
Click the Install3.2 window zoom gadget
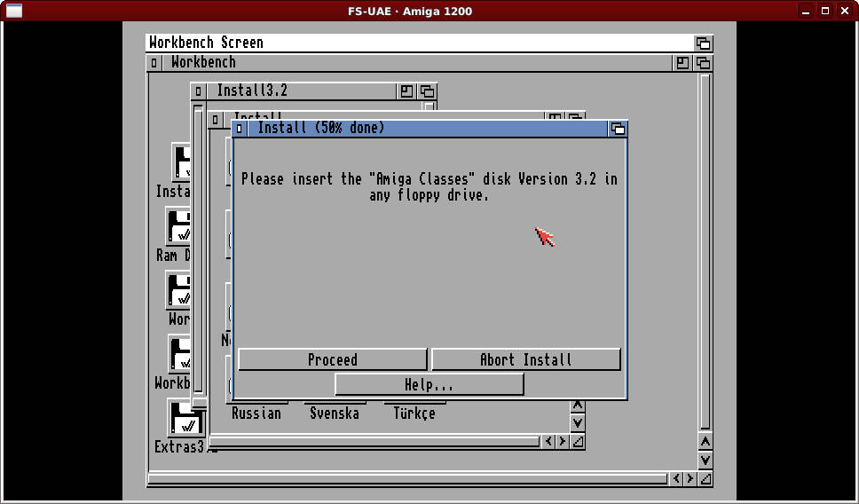[406, 91]
